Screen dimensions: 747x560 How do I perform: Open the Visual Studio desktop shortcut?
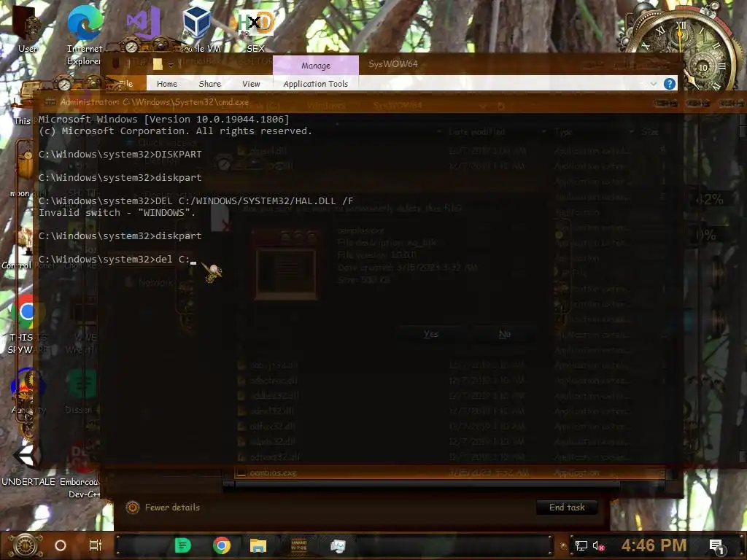pyautogui.click(x=143, y=23)
